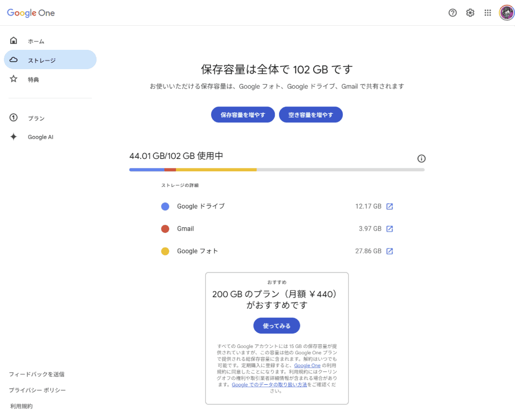The height and width of the screenshot is (420, 515).
Task: Click the star icon for 特典
Action: [14, 79]
